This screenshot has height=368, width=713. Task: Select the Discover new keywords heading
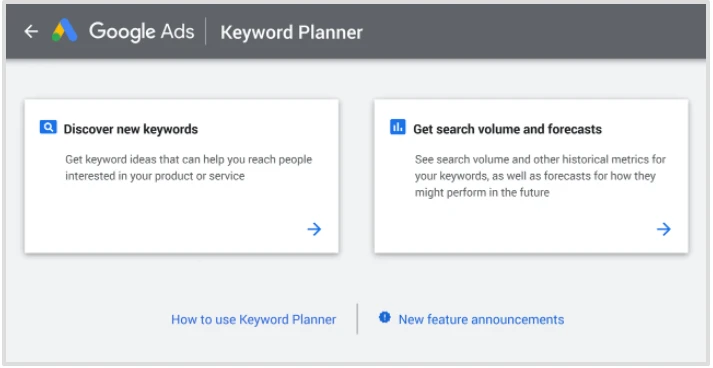coord(131,129)
